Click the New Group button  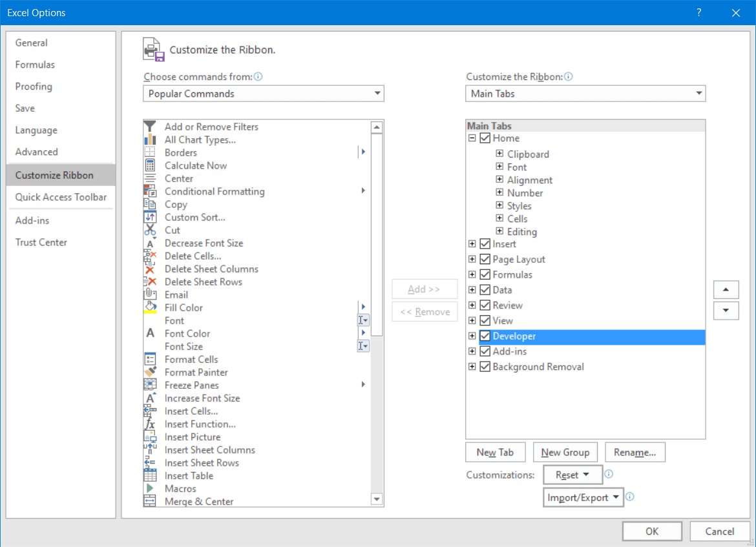tap(565, 452)
